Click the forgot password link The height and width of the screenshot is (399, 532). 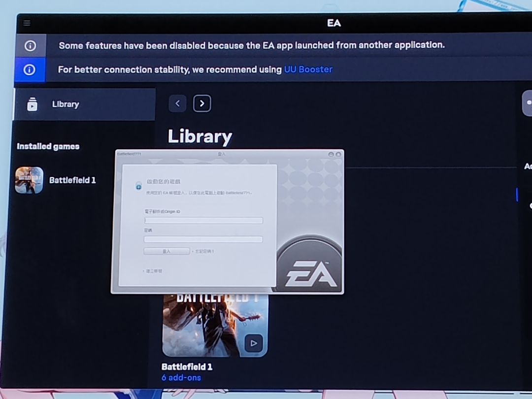pyautogui.click(x=204, y=251)
